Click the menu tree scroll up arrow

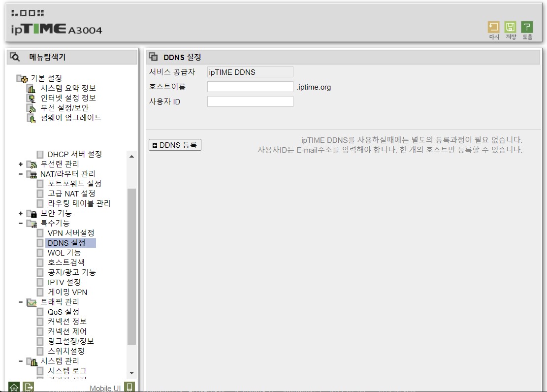[131, 157]
